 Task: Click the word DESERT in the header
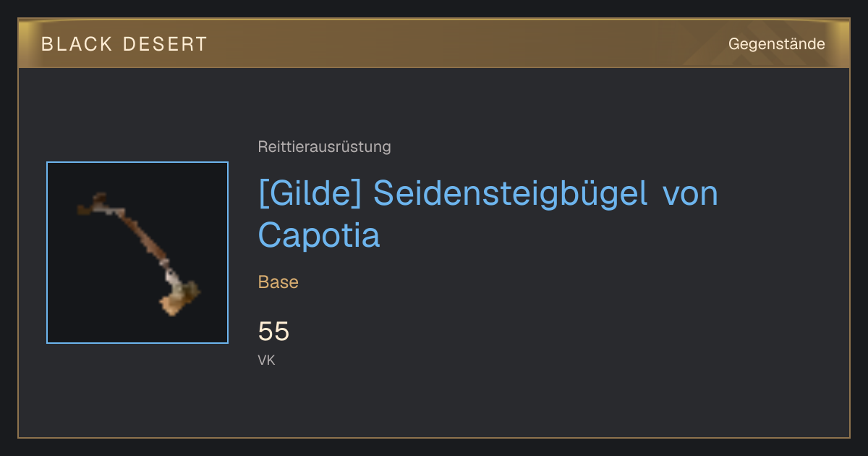[166, 44]
